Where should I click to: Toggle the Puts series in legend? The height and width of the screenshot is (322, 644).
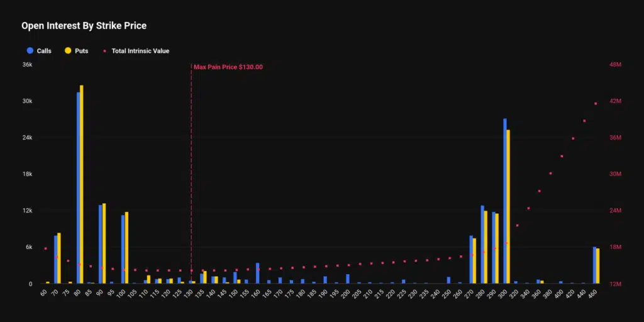(76, 51)
